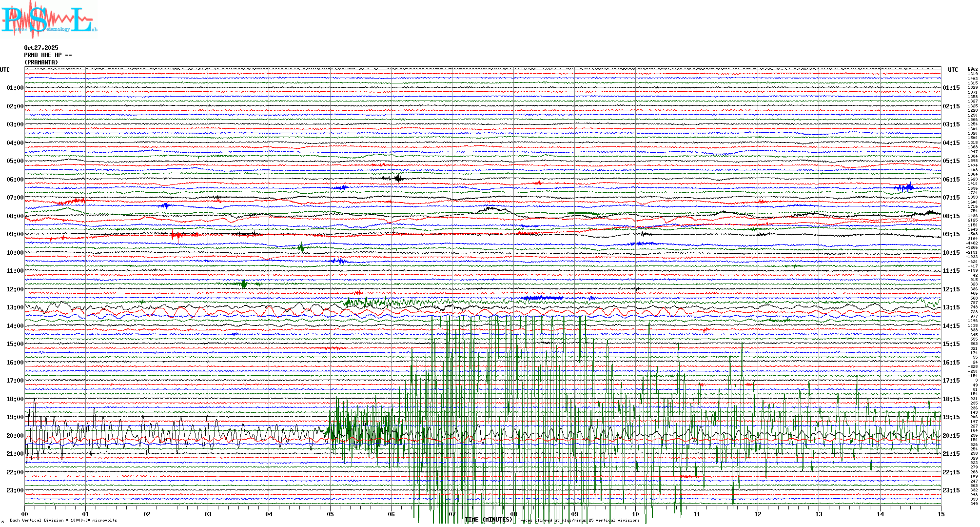Click the 10 minute tick on bottom axis
The height and width of the screenshot is (527, 980).
coord(635,514)
